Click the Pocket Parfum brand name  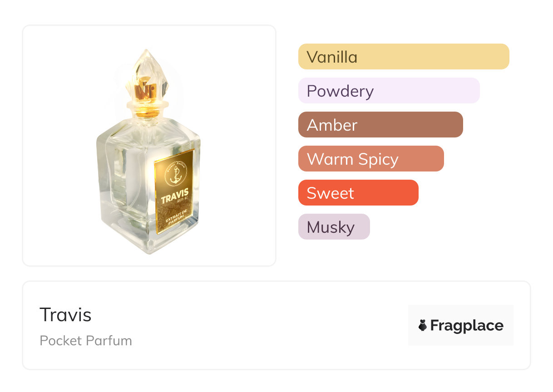pyautogui.click(x=86, y=341)
